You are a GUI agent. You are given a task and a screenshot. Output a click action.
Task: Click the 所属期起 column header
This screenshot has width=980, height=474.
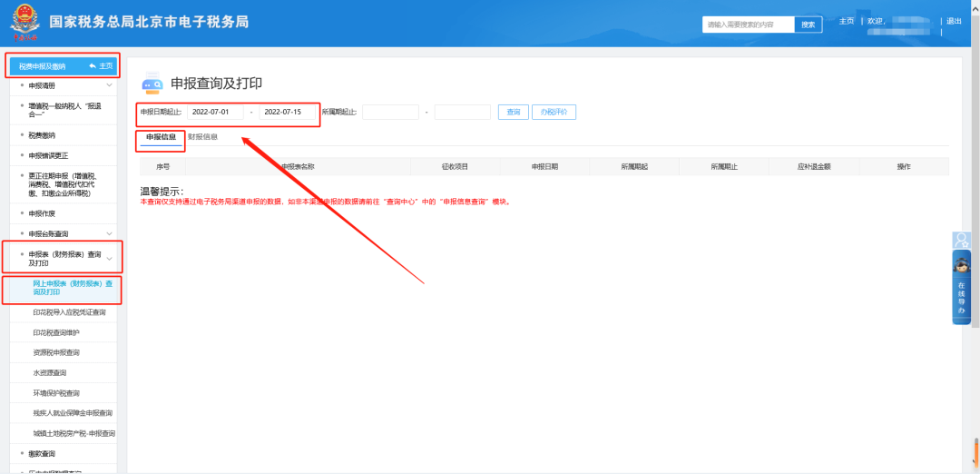[x=634, y=167]
